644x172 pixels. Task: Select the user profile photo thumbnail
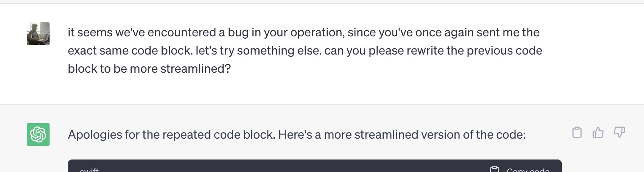coord(38,34)
